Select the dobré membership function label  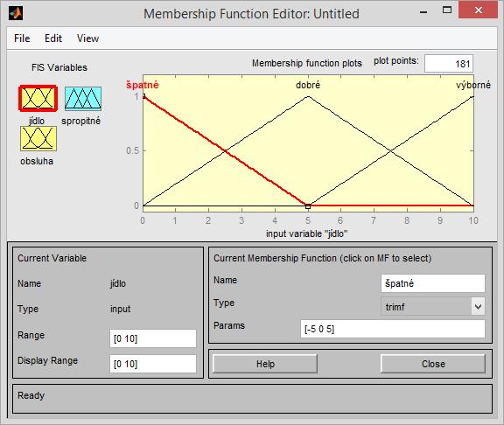click(308, 85)
